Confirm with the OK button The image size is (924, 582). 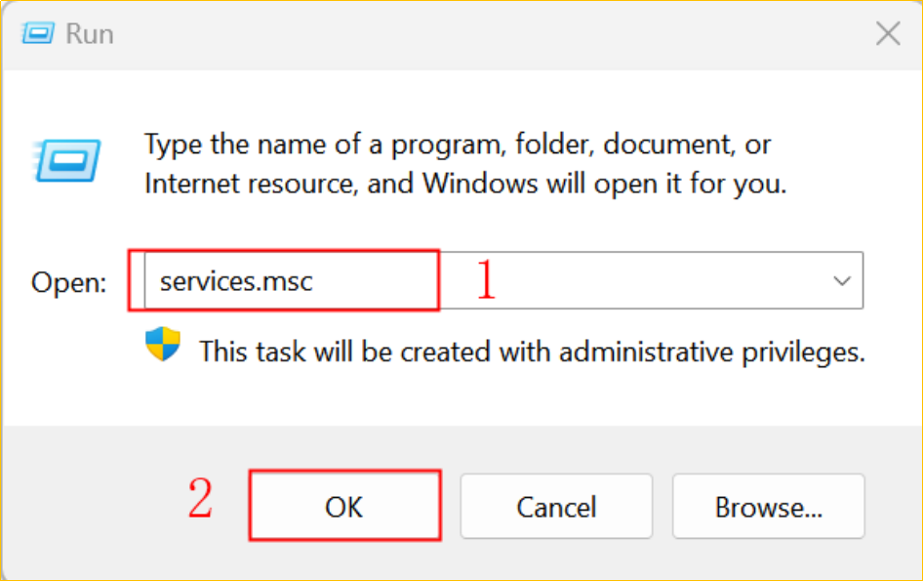point(344,506)
